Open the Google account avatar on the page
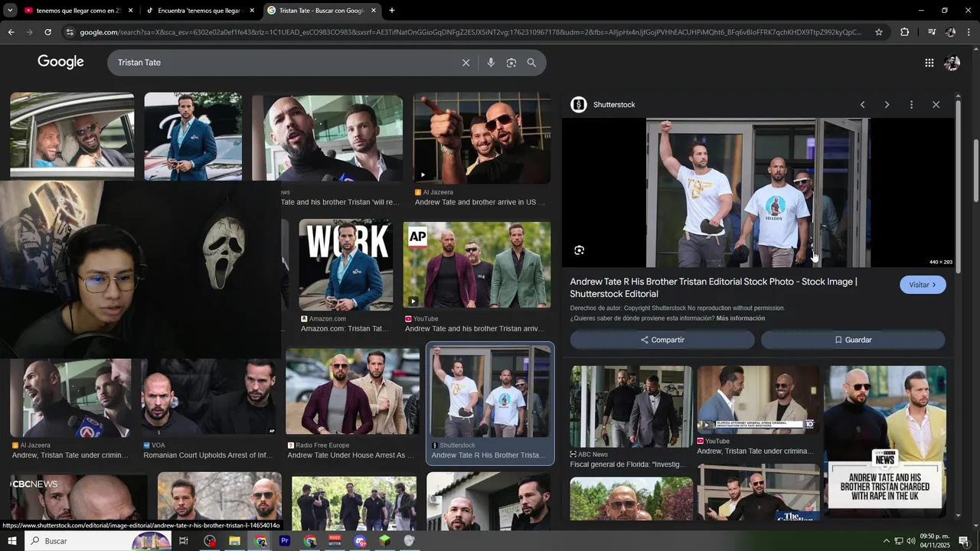The height and width of the screenshot is (551, 980). click(x=952, y=63)
